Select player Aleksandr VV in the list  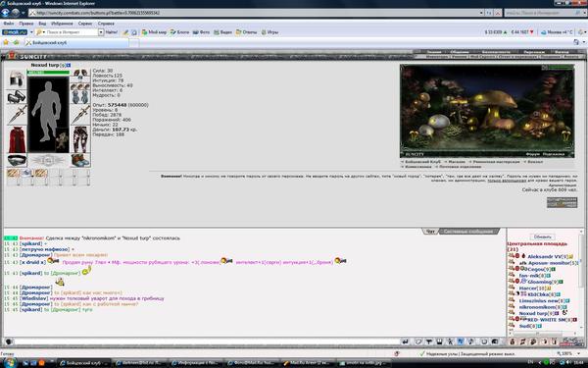click(x=544, y=256)
